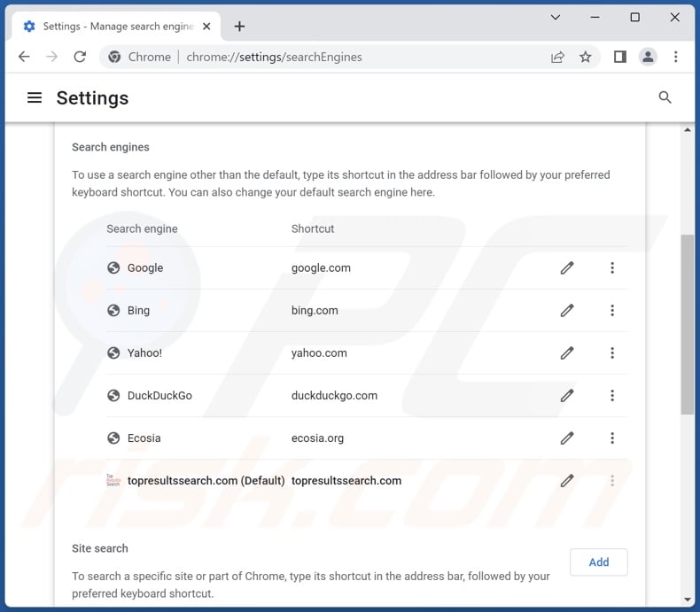Image resolution: width=700 pixels, height=612 pixels.
Task: Click the Ecosia globe favicon
Action: click(113, 438)
